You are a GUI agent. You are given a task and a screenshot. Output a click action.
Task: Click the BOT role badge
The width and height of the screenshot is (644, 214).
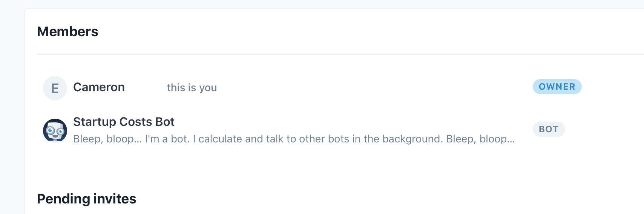(549, 129)
